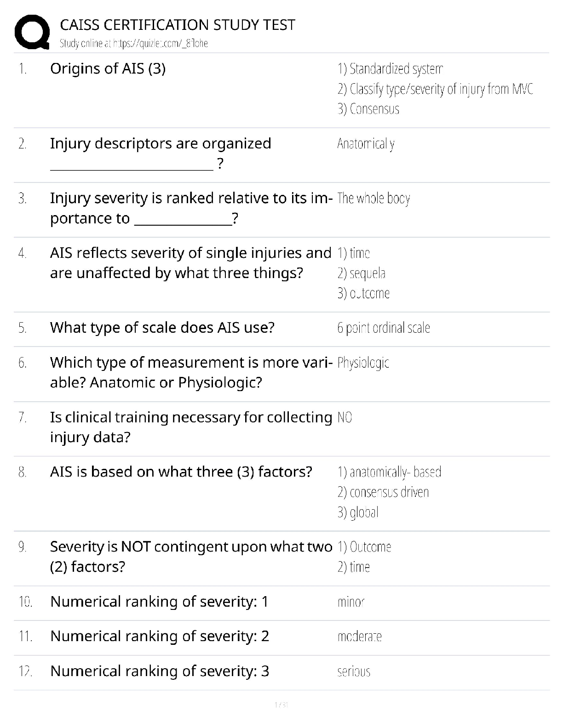Click the answer 'The whole body'

click(x=373, y=199)
